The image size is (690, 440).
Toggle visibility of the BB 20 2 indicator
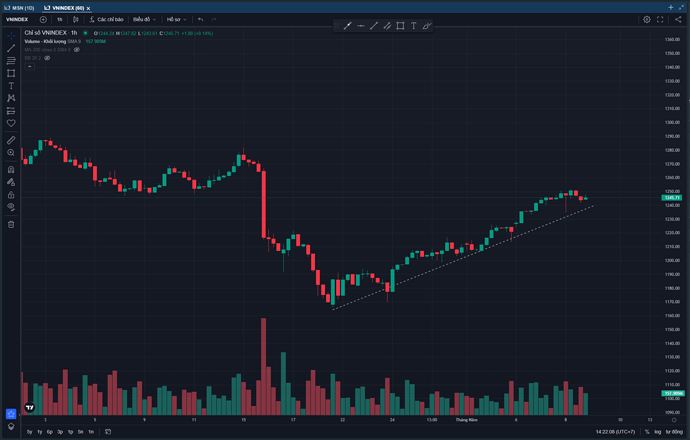pos(47,58)
